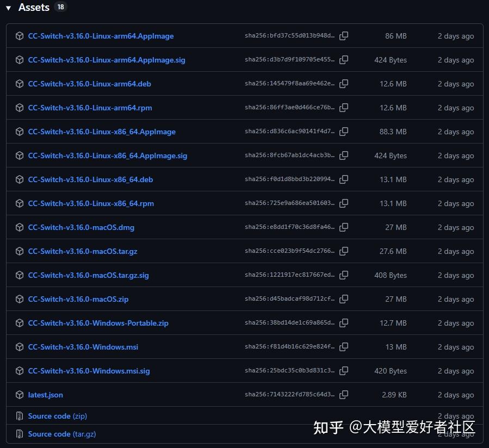Copy sha256 for macOS.tar.gz
Image resolution: width=489 pixels, height=448 pixels.
pyautogui.click(x=344, y=251)
